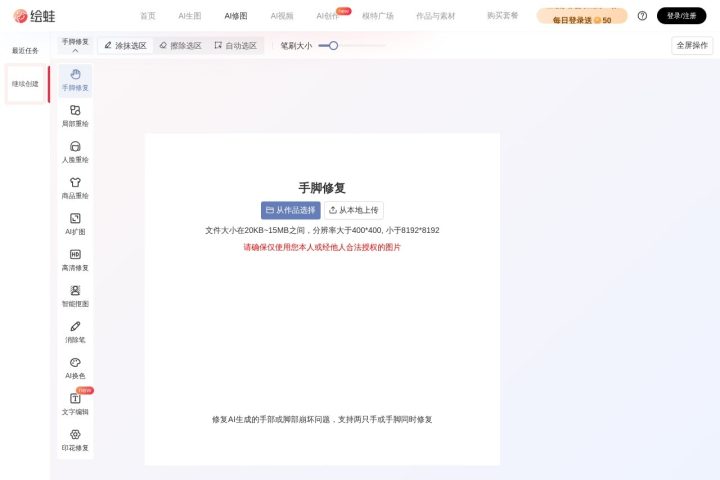
Task: Click the 手脚修复 heading in the upload panel
Action: tap(322, 188)
